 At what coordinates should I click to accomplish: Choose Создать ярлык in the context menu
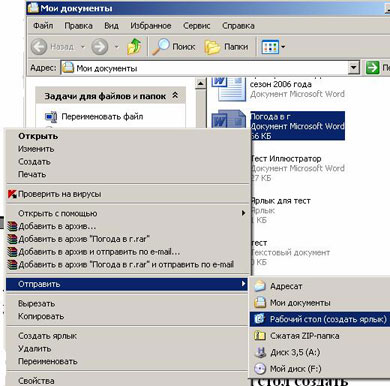(x=128, y=336)
